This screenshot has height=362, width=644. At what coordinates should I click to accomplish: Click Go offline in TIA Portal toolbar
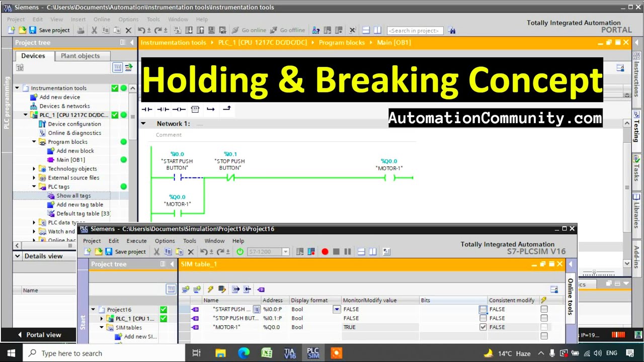click(x=288, y=30)
